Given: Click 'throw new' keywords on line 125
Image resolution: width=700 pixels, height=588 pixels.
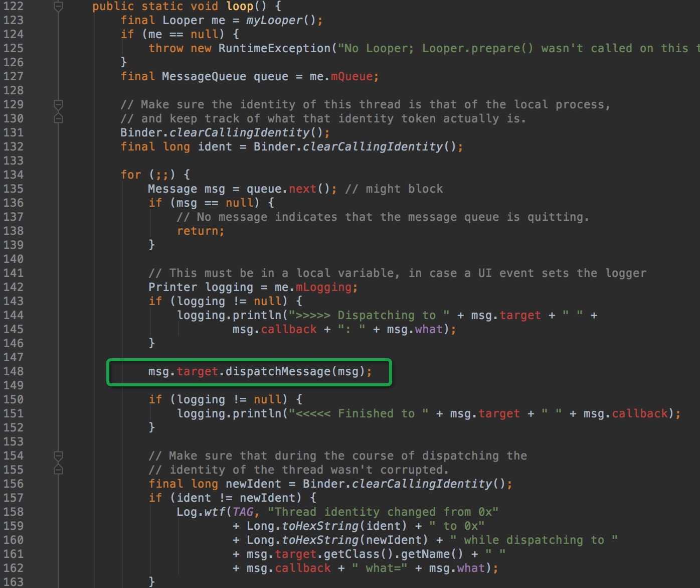Looking at the screenshot, I should point(180,49).
